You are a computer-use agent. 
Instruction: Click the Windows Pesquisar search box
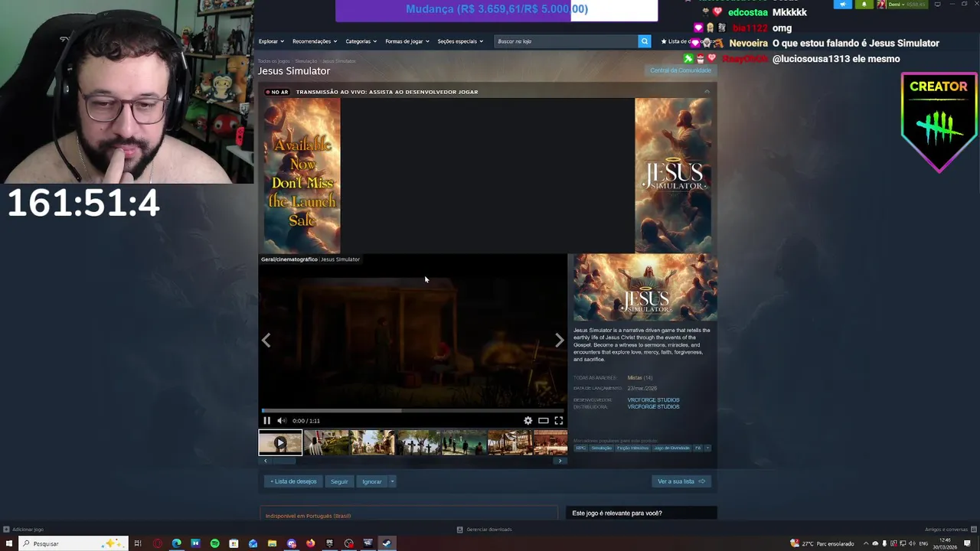[73, 543]
